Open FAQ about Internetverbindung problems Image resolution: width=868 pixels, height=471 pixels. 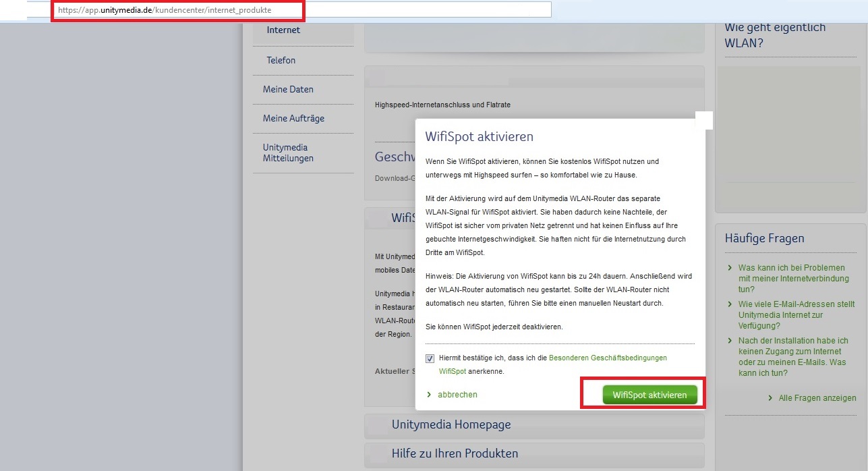(x=793, y=278)
